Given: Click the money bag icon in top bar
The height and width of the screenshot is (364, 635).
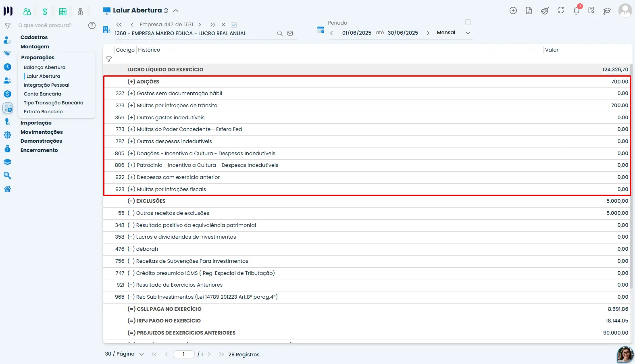Looking at the screenshot, I should pos(80,12).
